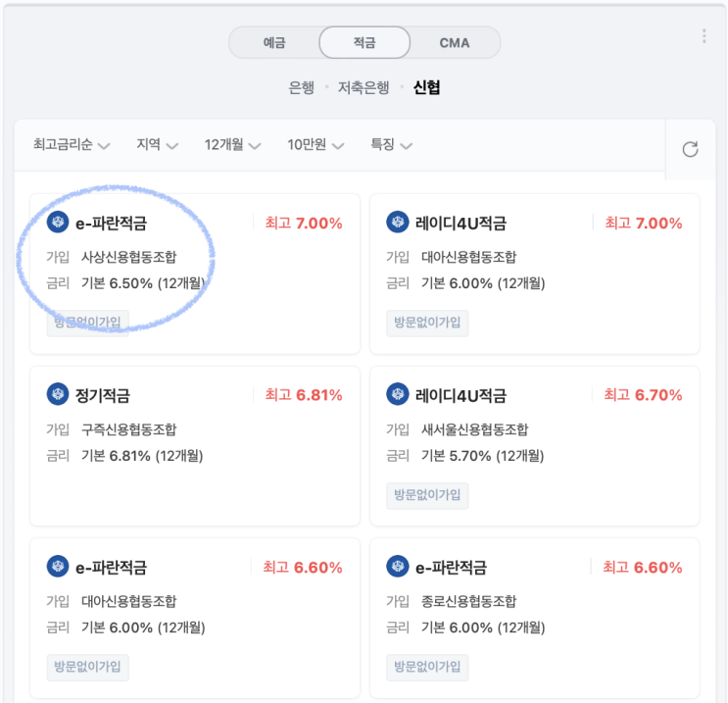Screen dimensions: 728x703
Task: Click the 구즉신용협동조합 name
Action: pyautogui.click(x=129, y=429)
